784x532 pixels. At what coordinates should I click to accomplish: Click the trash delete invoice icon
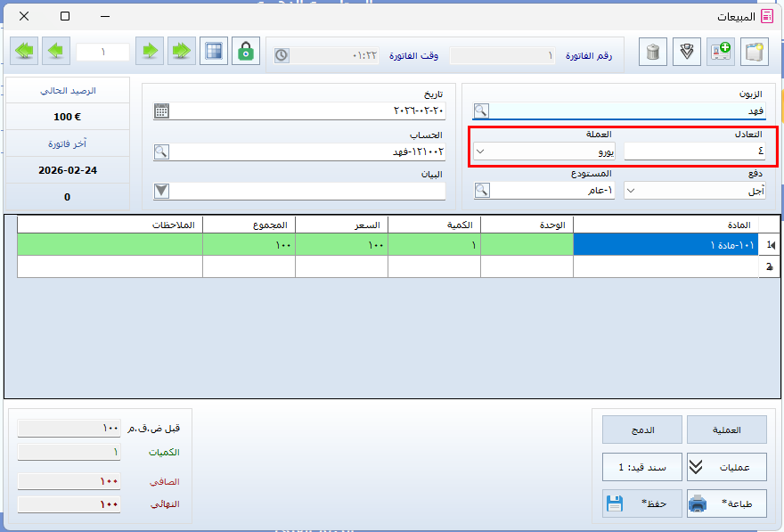tap(654, 52)
